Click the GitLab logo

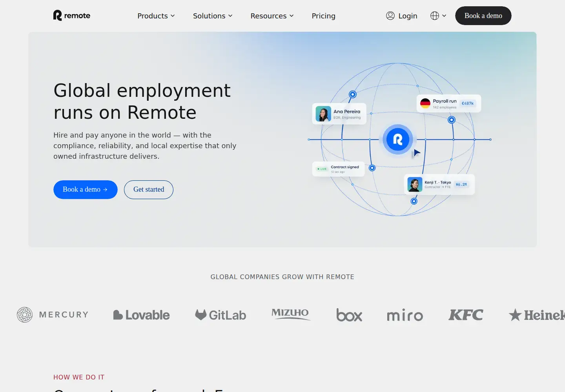point(221,315)
